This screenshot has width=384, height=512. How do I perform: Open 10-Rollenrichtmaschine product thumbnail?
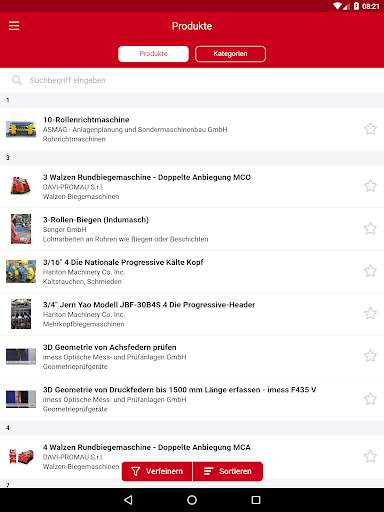coord(21,129)
